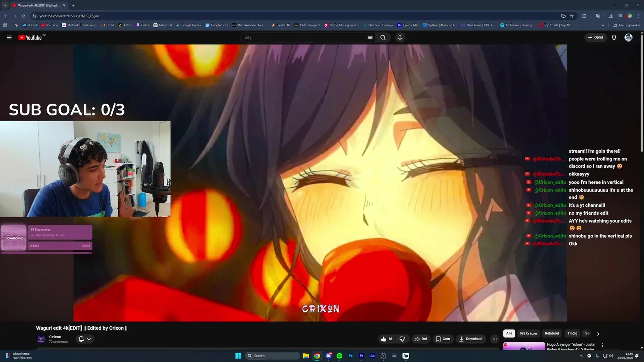Viewport: 644px width, 362px height.
Task: Open After Effects from the taskbar
Action: 372,356
